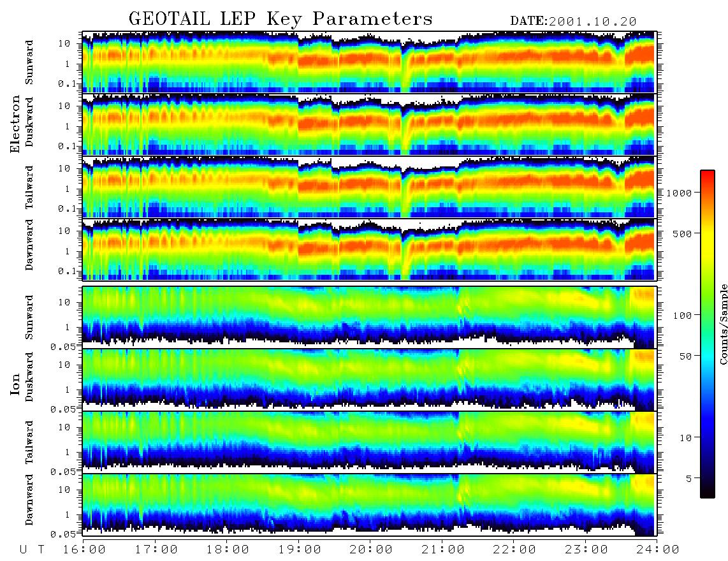Click the Electron Dawnward spectrogram panel

coord(368,250)
